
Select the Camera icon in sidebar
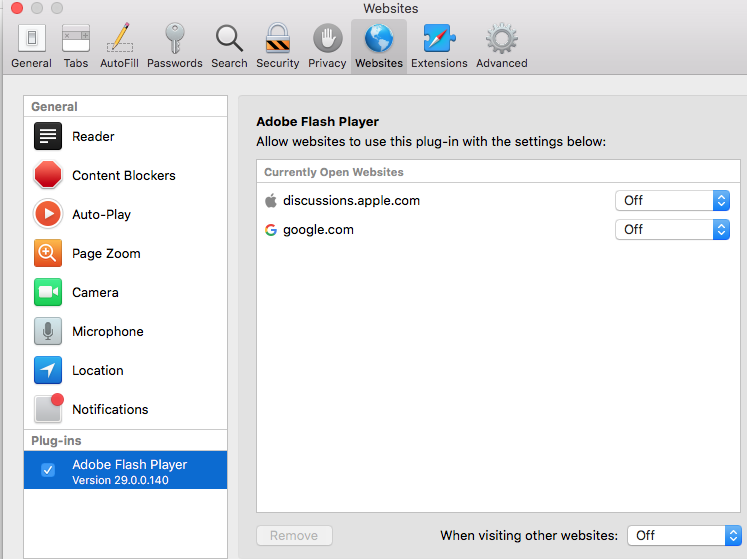click(x=48, y=292)
